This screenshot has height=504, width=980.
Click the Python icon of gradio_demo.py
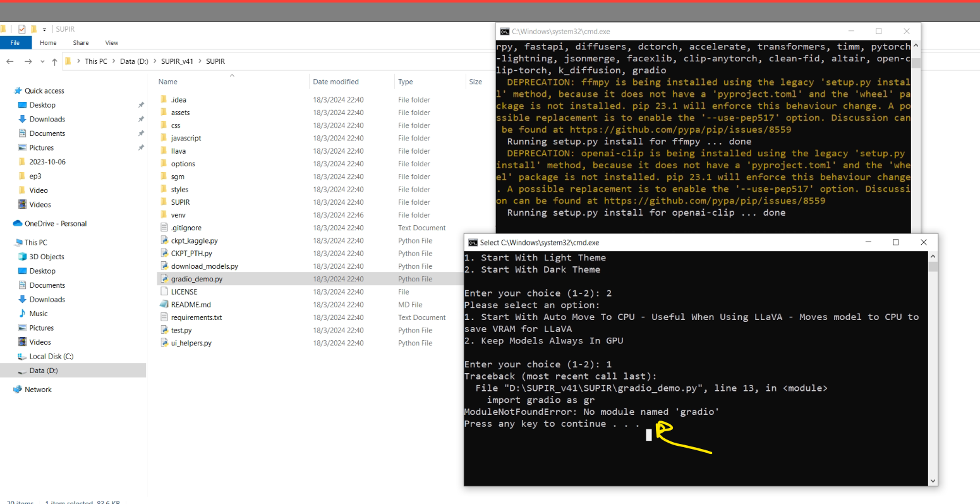(164, 279)
